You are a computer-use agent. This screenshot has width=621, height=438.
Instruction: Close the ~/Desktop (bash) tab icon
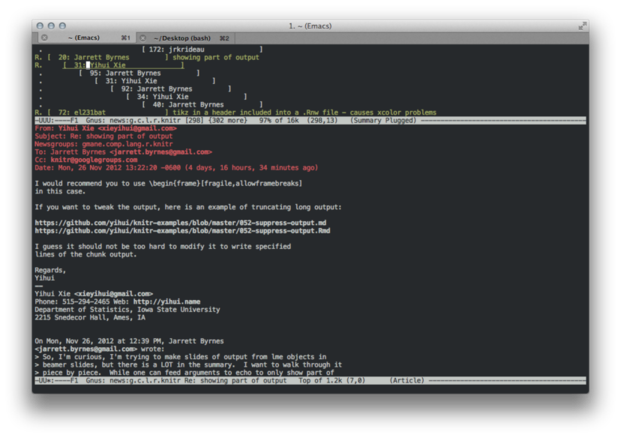[142, 38]
